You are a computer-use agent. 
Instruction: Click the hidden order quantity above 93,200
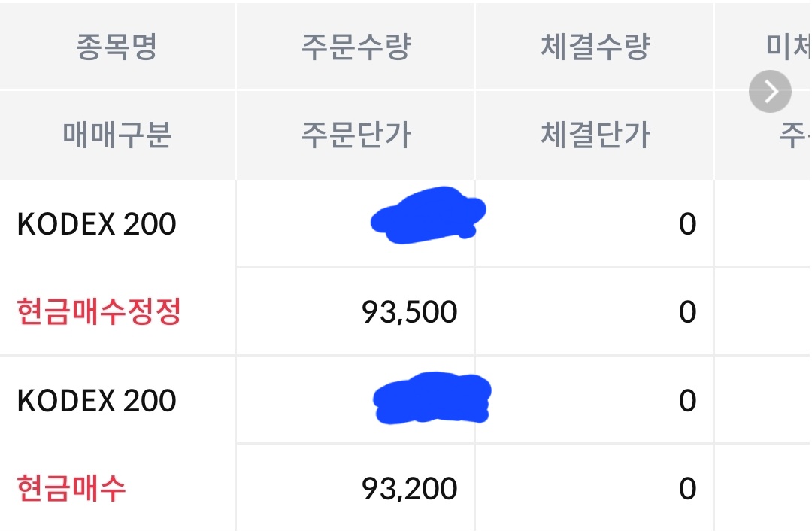432,398
